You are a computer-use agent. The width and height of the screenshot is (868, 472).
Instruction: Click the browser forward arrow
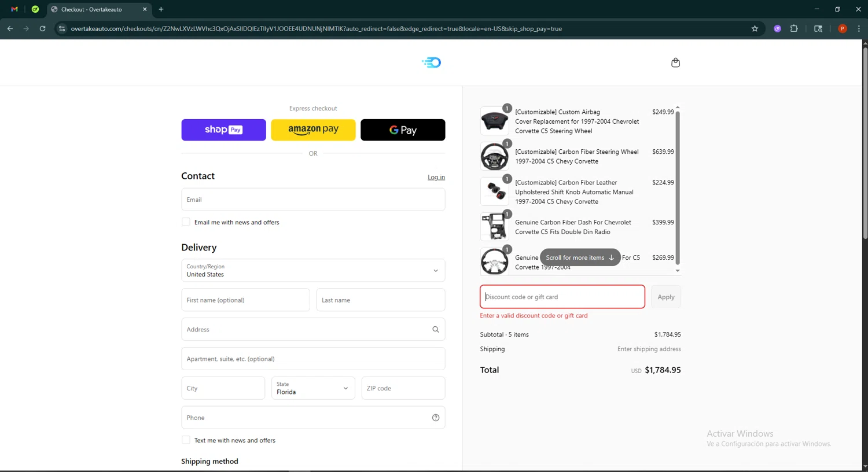click(26, 28)
